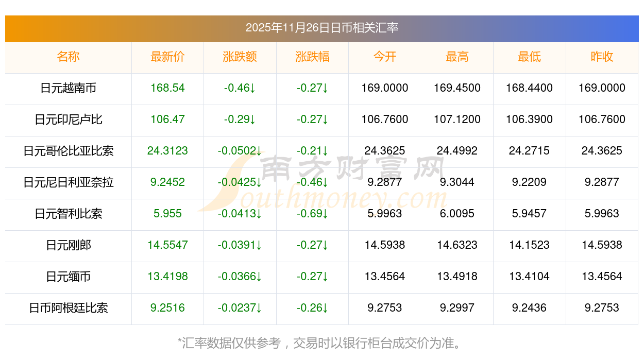644x359 pixels.
Task: Click the table title 2025年11月26日日币相关汇率
Action: [322, 28]
